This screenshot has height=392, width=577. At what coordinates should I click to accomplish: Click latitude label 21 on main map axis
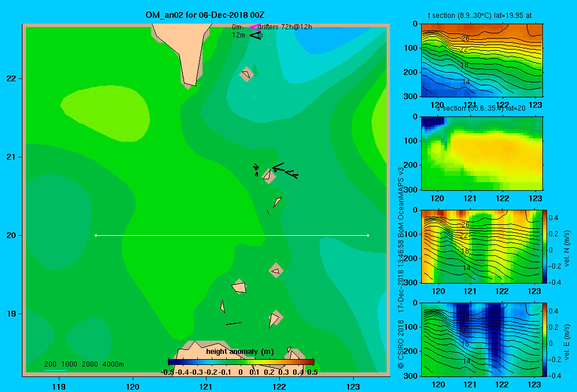point(12,157)
